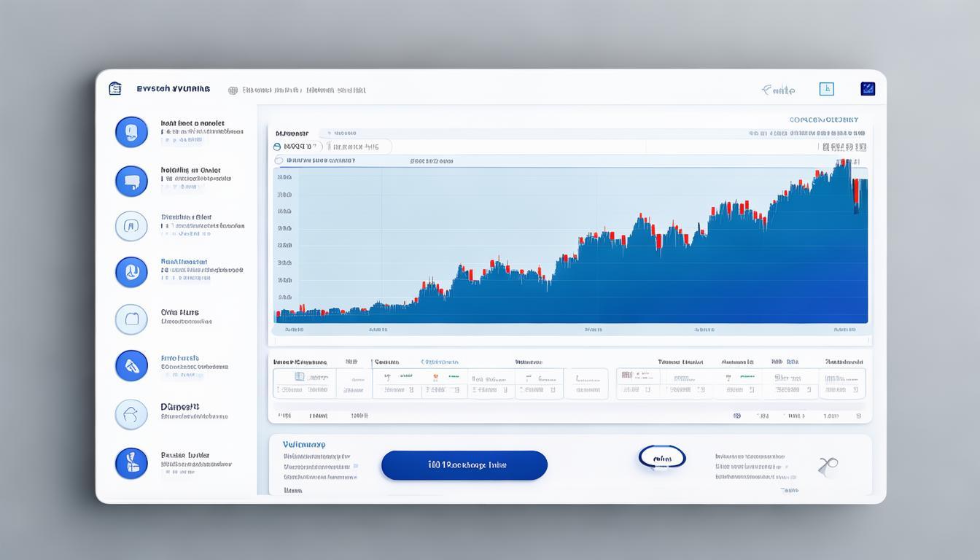The image size is (980, 560).
Task: Toggle the small circle above the chart's y-axis
Action: (278, 160)
